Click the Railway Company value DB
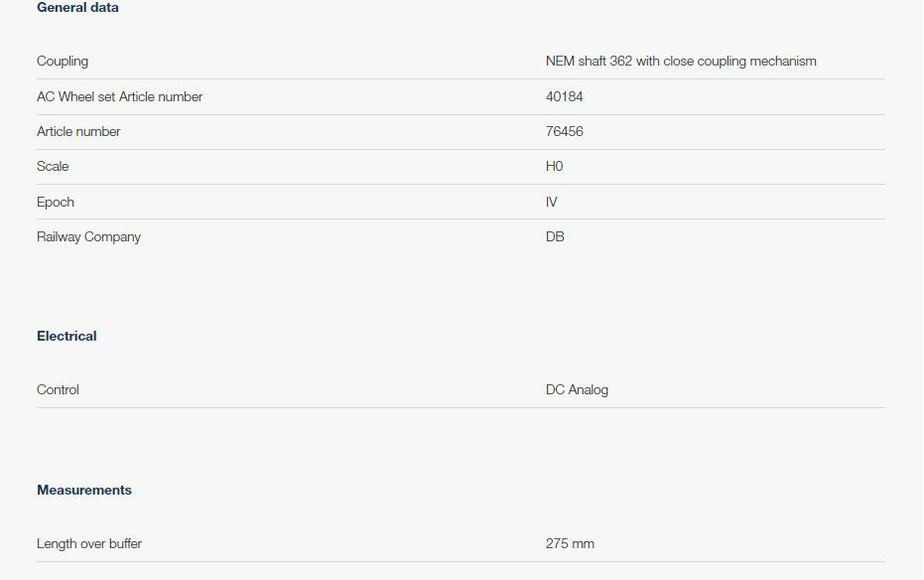The image size is (924, 580). pyautogui.click(x=555, y=237)
